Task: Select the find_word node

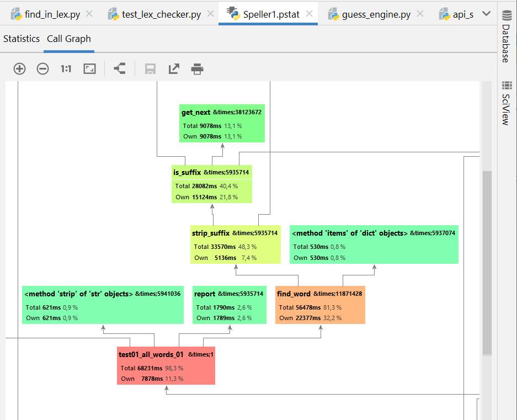Action: pyautogui.click(x=320, y=305)
